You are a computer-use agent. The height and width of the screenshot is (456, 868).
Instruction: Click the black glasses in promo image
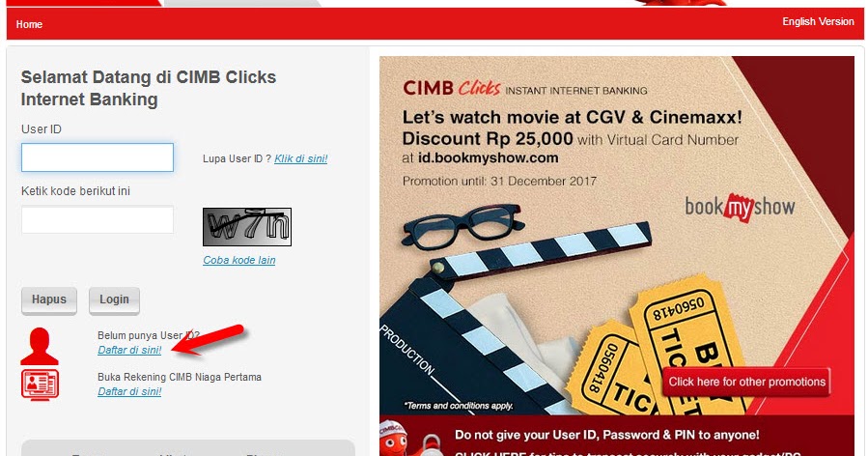point(462,227)
